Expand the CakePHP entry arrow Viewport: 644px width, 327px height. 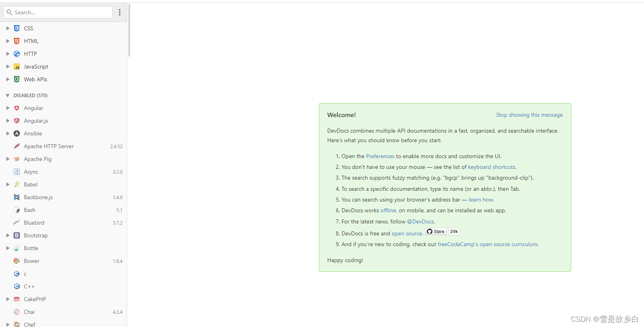(8, 299)
